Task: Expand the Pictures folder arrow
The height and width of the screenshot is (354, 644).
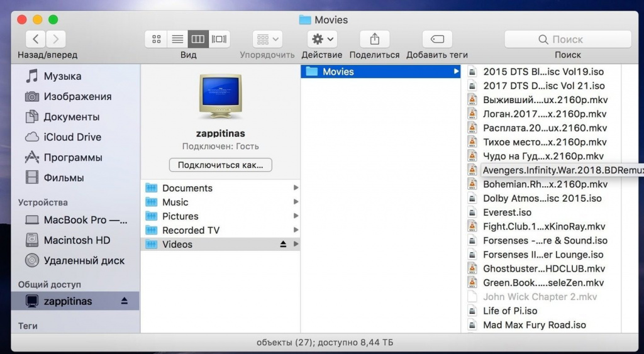Action: click(x=296, y=216)
